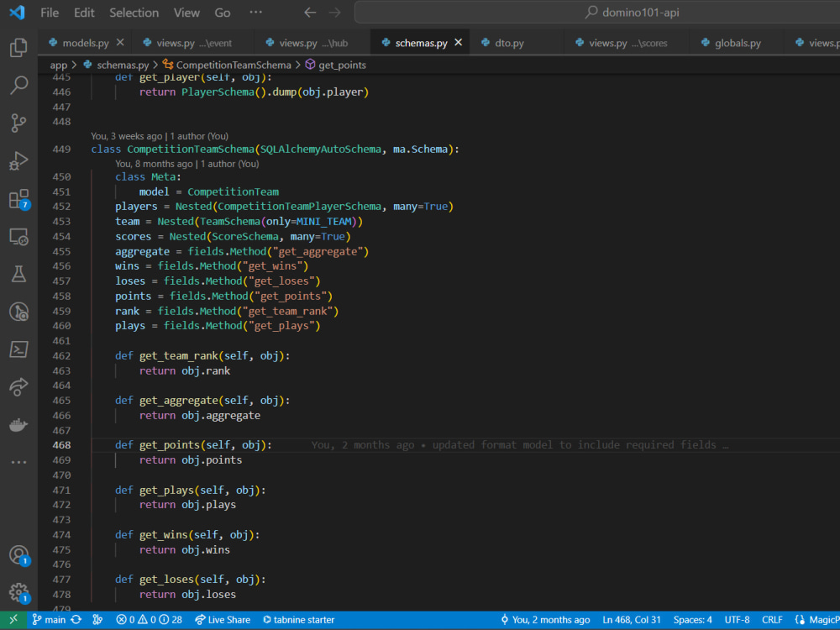Open the remote window indicator in status bar

tap(13, 620)
